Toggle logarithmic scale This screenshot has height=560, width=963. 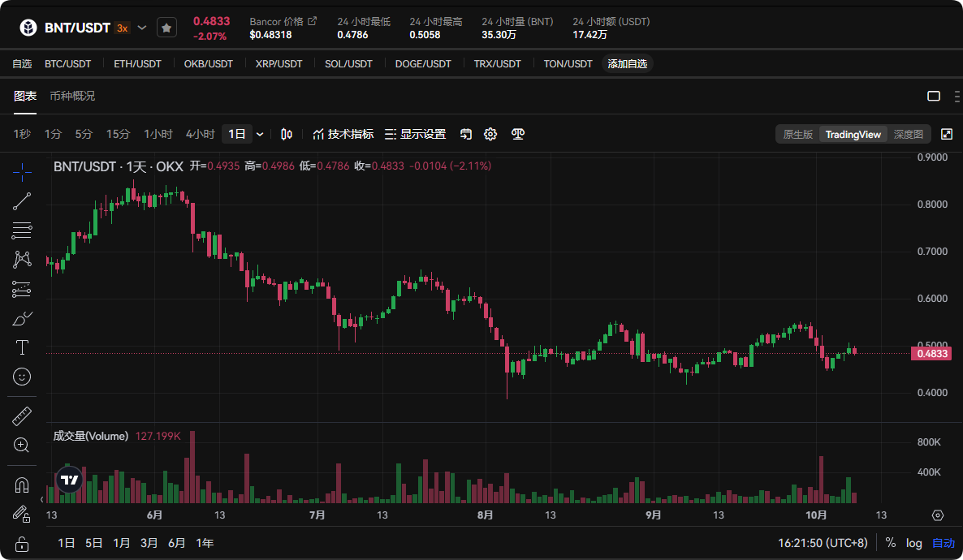click(x=914, y=543)
